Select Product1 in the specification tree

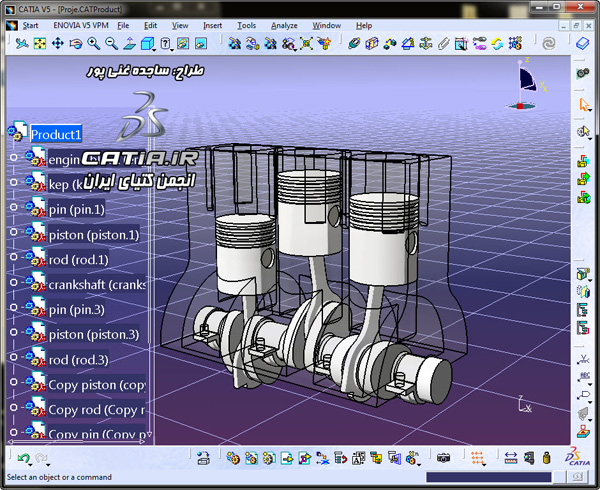click(x=56, y=135)
